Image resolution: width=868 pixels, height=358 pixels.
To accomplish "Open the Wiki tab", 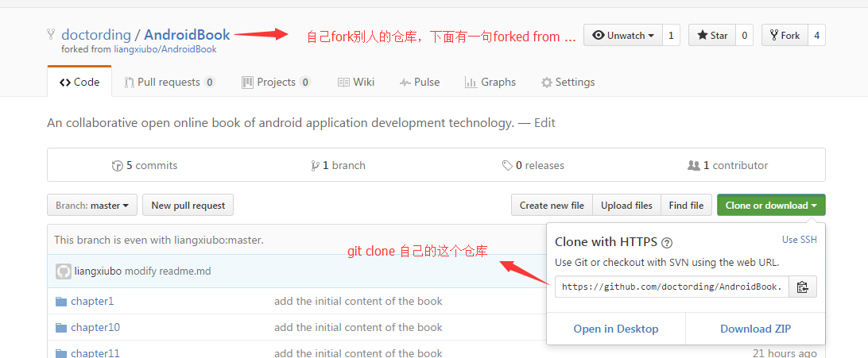I will pyautogui.click(x=356, y=83).
